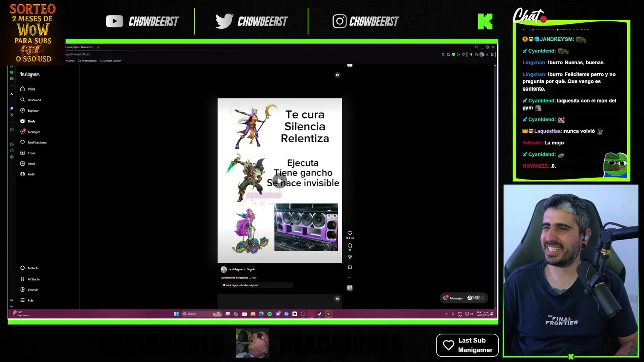
Task: Open Notificaciones heart in sidebar
Action: pyautogui.click(x=33, y=142)
